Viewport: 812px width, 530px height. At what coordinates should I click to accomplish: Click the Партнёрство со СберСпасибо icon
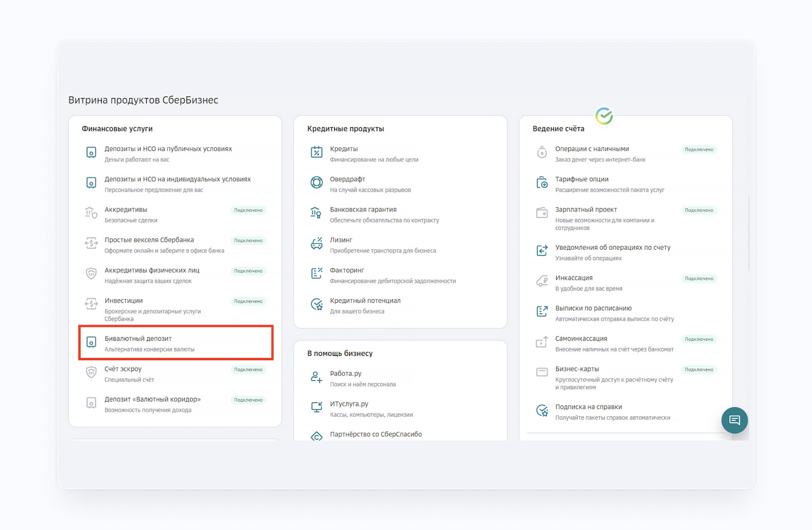[317, 436]
